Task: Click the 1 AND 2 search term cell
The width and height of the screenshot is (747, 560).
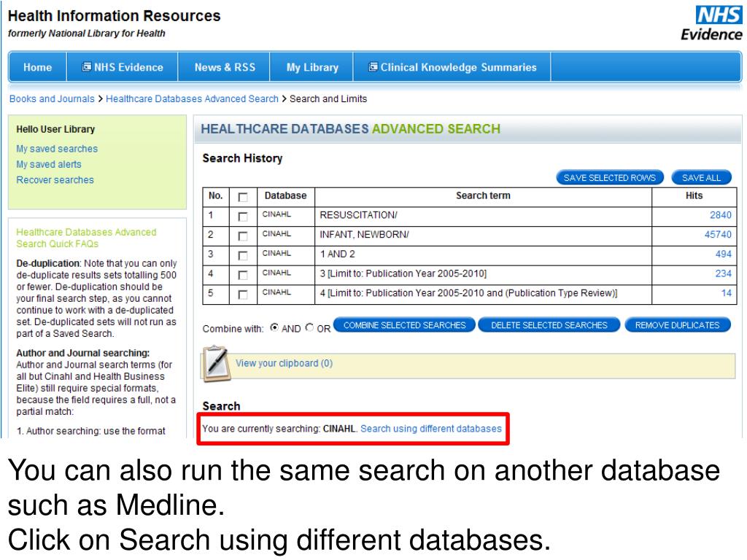Action: click(x=483, y=254)
